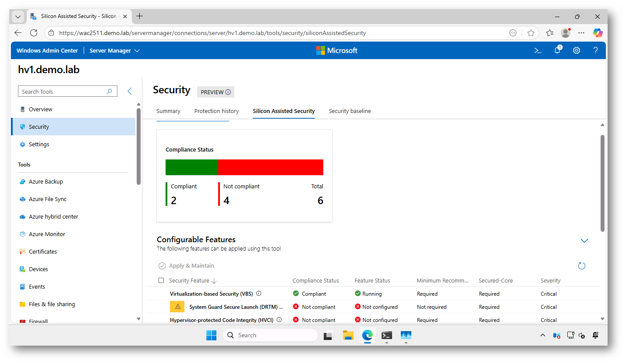Click the help question mark icon
The width and height of the screenshot is (626, 364).
coord(595,50)
